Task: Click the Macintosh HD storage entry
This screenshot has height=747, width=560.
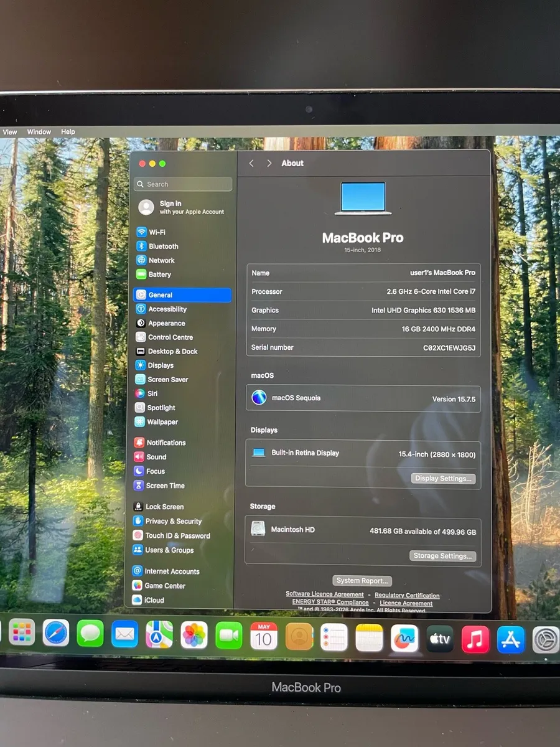Action: [363, 530]
